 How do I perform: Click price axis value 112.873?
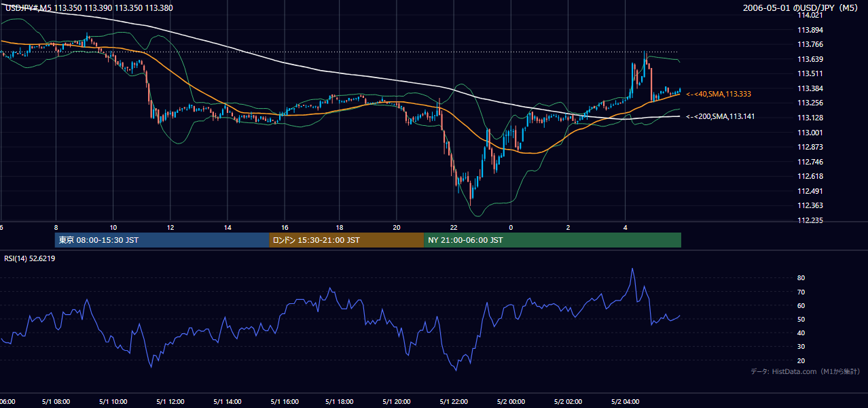[811, 147]
